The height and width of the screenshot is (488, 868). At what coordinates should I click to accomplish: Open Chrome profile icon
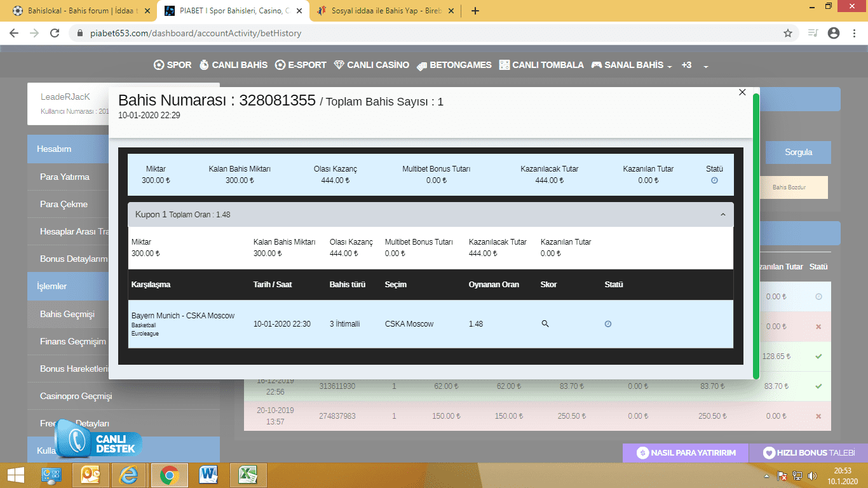coord(834,33)
